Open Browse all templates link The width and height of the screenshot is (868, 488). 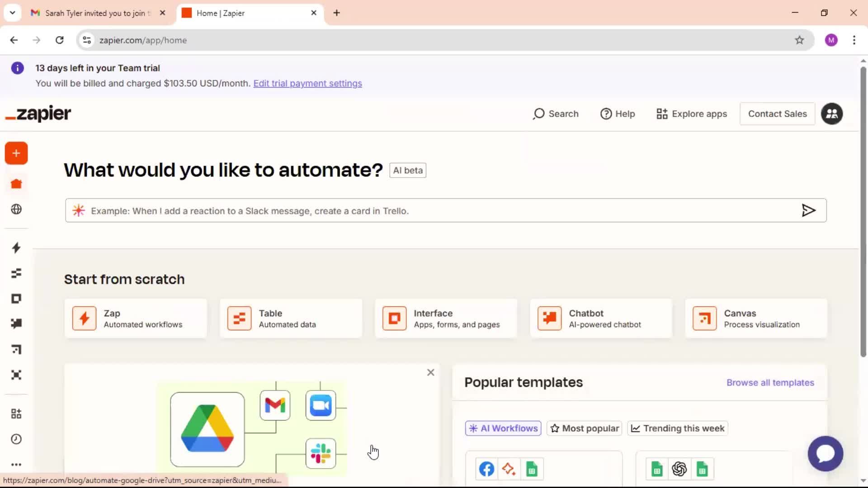tap(770, 383)
